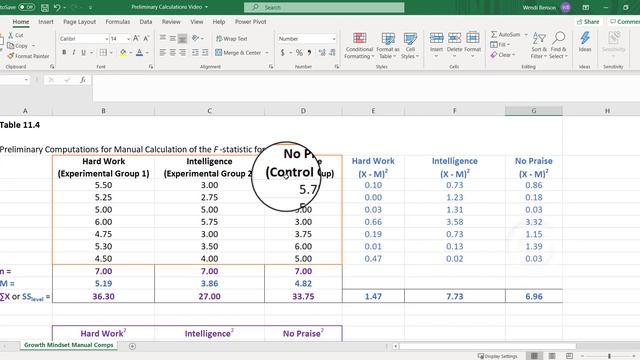Open the Data tab
Viewport: 640px width, 360px height.
[146, 22]
